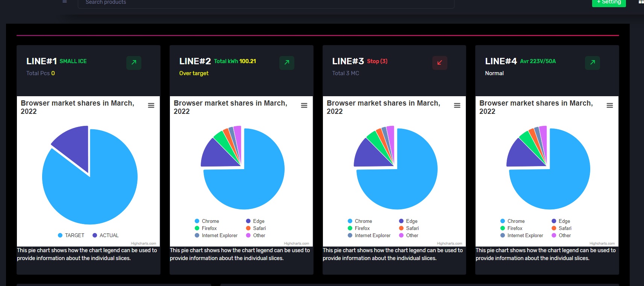Screen dimensions: 644x286
Task: Click the LINE#3 red down-arrow trend icon
Action: pyautogui.click(x=439, y=63)
